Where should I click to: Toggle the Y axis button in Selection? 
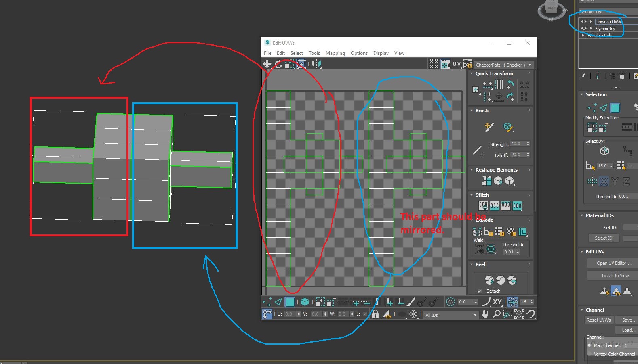(615, 181)
